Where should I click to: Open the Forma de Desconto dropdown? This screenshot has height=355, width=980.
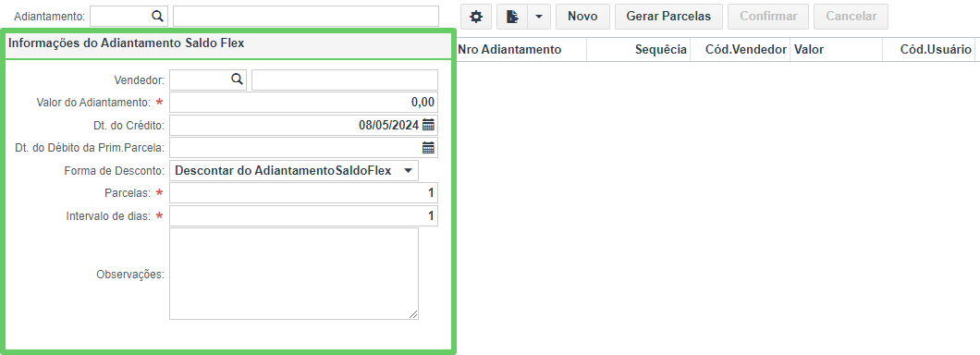pyautogui.click(x=294, y=171)
